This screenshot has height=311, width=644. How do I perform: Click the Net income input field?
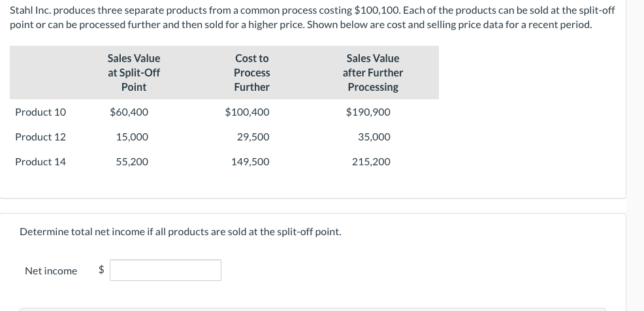point(165,270)
